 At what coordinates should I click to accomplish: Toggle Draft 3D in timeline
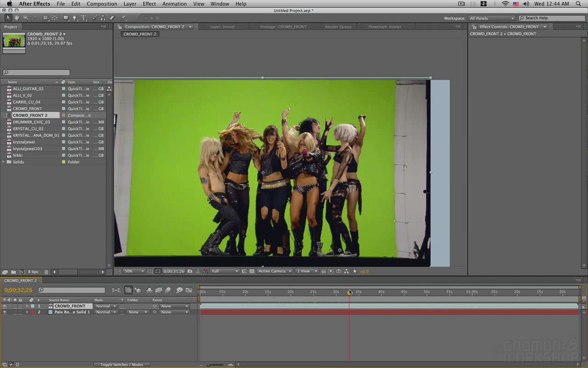coord(138,290)
